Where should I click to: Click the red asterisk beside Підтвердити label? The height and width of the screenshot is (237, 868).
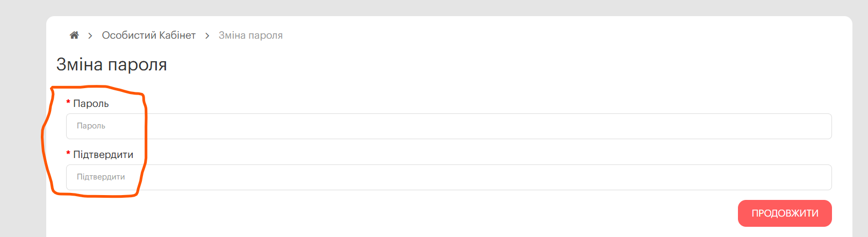[x=68, y=154]
